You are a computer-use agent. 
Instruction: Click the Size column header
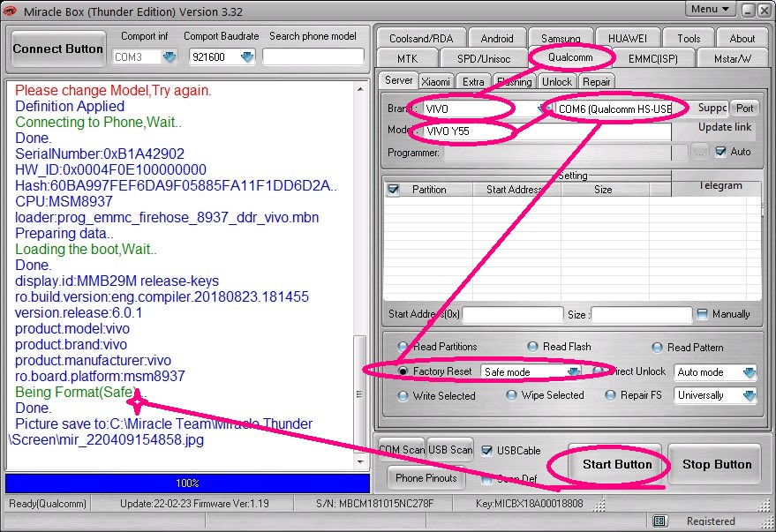(x=603, y=190)
